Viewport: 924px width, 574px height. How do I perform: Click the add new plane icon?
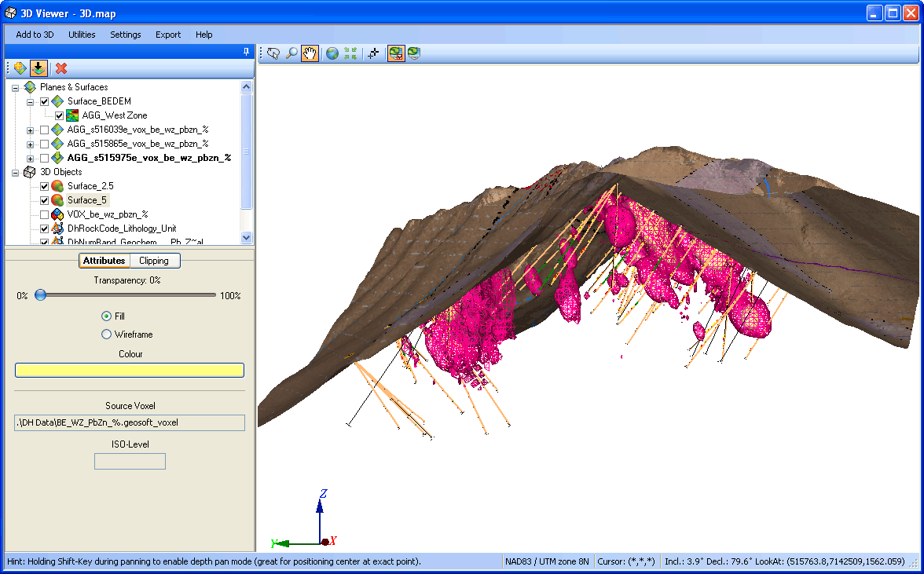(20, 68)
